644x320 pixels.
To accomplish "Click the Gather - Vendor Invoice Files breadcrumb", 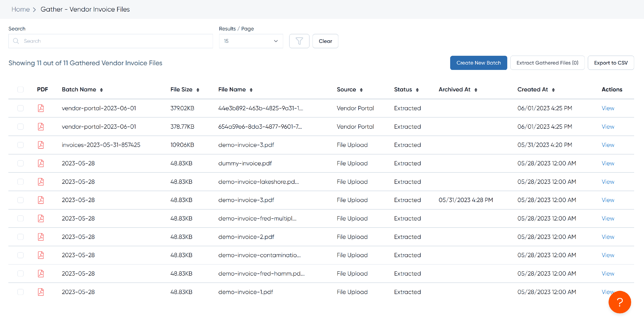I will click(85, 9).
